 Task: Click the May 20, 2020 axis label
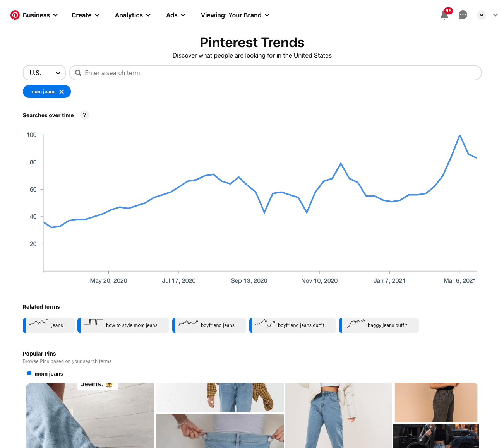(x=108, y=281)
